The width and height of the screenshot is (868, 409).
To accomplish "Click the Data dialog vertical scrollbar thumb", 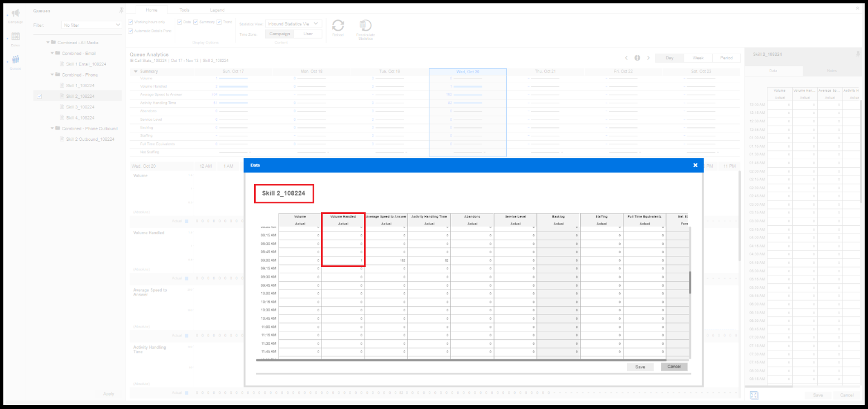I will point(690,283).
